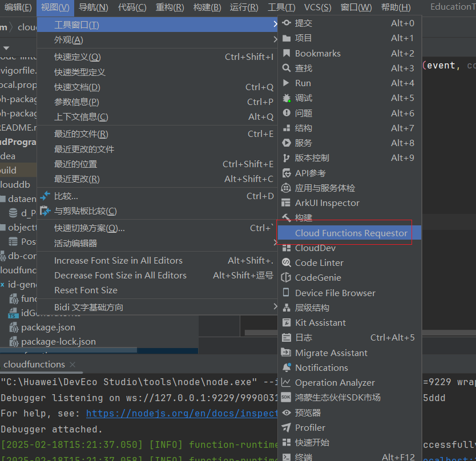
Task: Open the 重构(R) menu
Action: (170, 7)
